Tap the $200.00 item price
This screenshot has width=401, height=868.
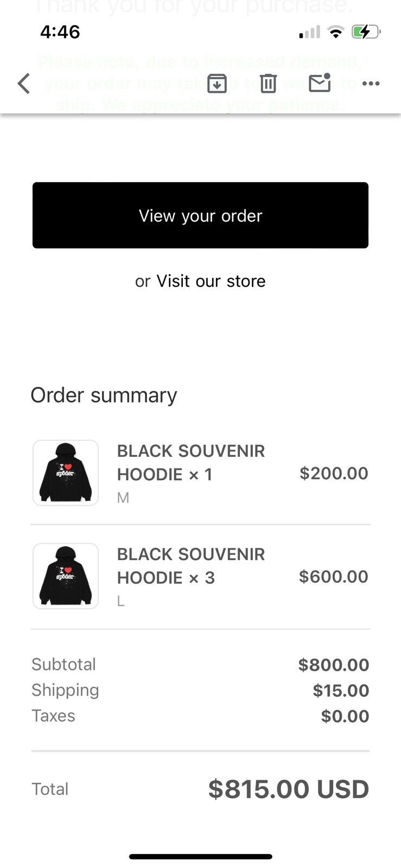(x=334, y=473)
